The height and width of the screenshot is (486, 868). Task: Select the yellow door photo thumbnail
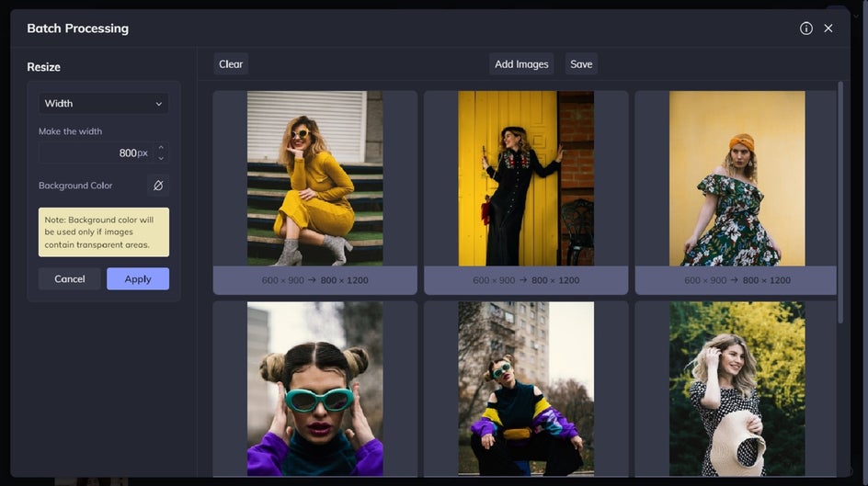coord(526,178)
